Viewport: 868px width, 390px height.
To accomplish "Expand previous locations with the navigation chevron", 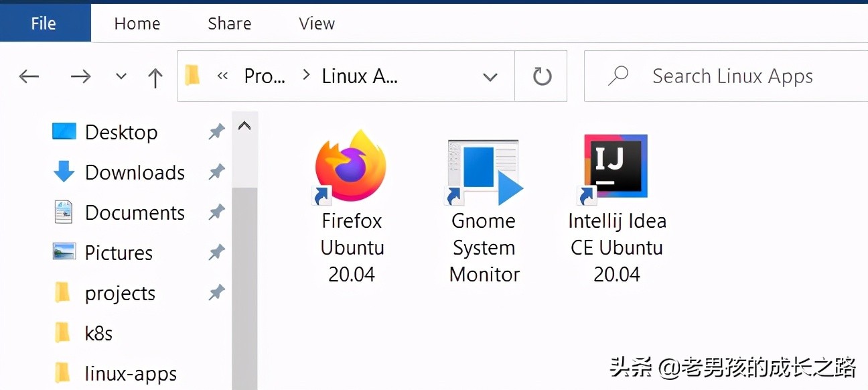I will click(121, 76).
